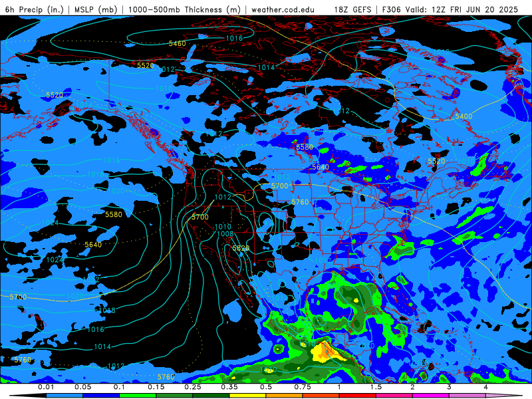The image size is (532, 399).
Task: Click legend tick label '0.01'
Action: 45,387
